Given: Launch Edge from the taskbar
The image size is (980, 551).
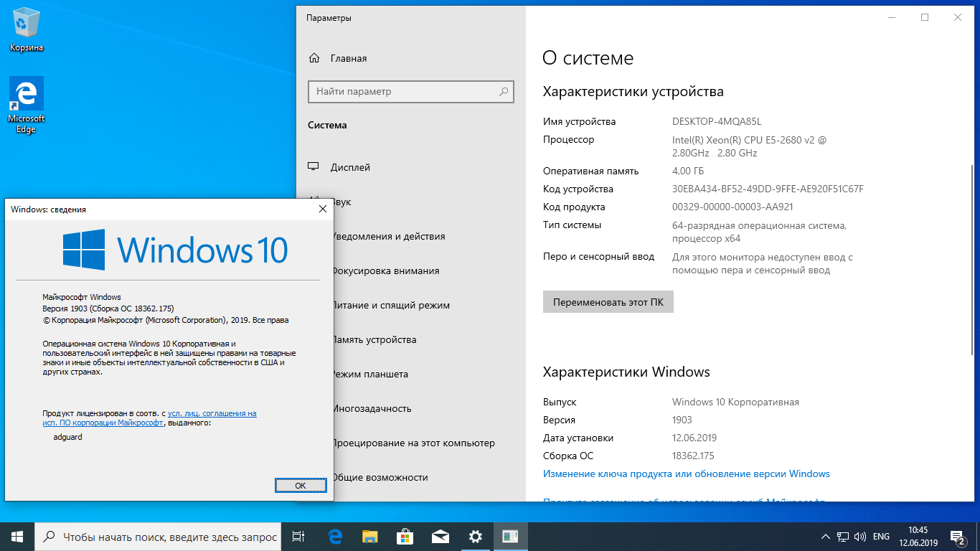Looking at the screenshot, I should click(x=334, y=537).
